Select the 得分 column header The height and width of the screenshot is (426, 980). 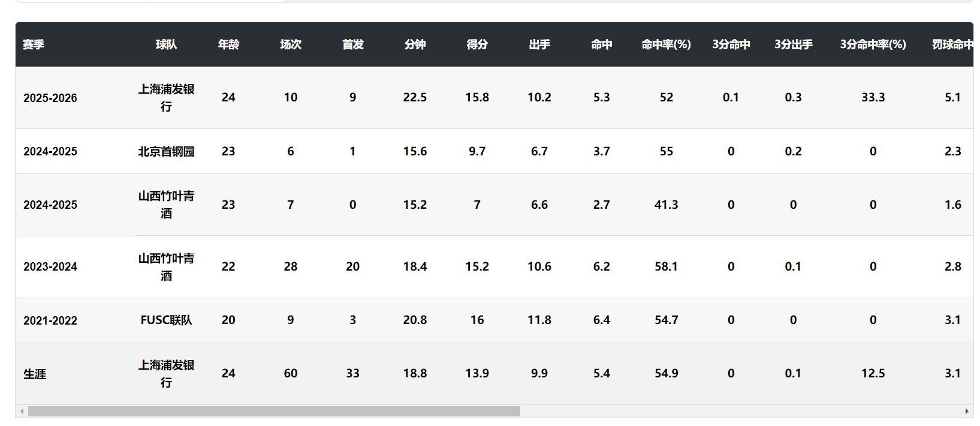(x=477, y=44)
